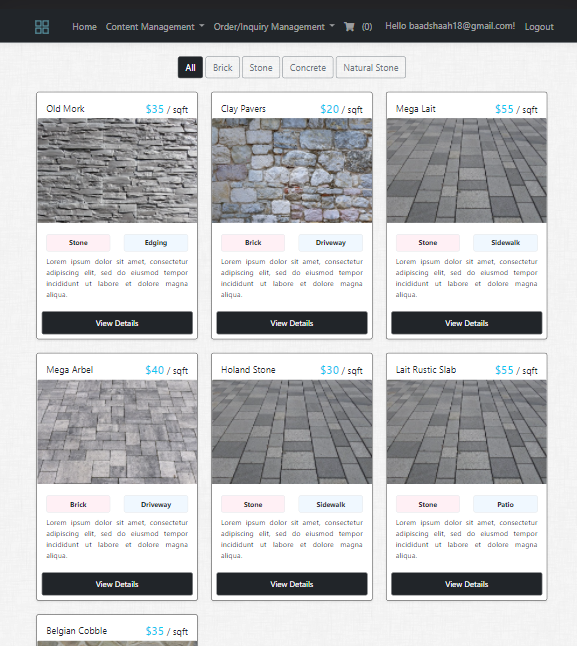Open the Mega Arbel product image
This screenshot has width=577, height=646.
pos(117,432)
